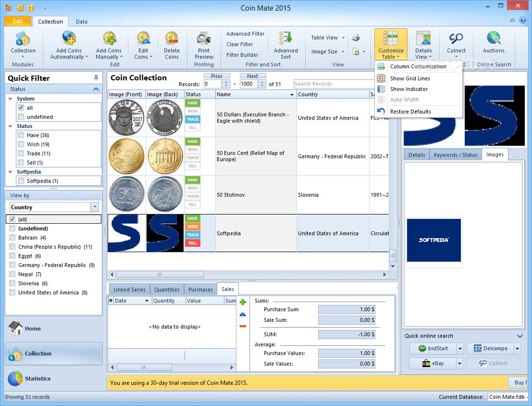Toggle WISH status on Softpedia row
The height and width of the screenshot is (406, 532).
click(192, 227)
